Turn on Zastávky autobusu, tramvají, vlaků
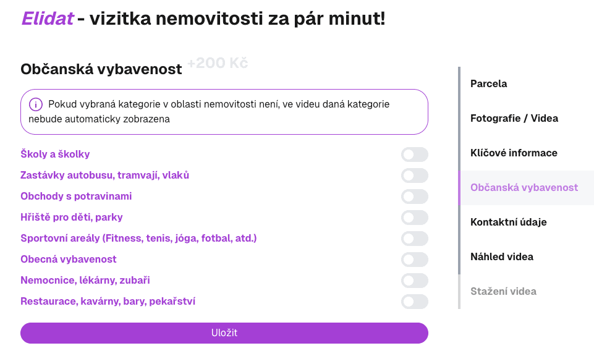 [x=414, y=176]
